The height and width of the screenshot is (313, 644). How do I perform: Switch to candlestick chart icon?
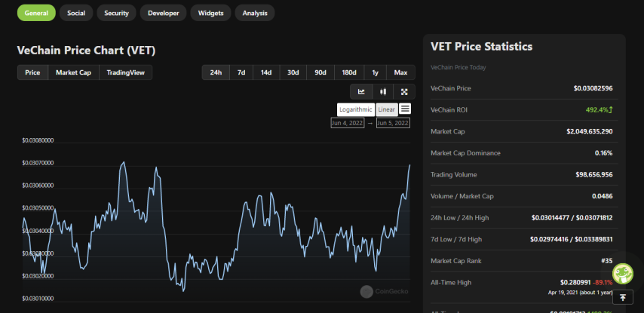point(383,91)
